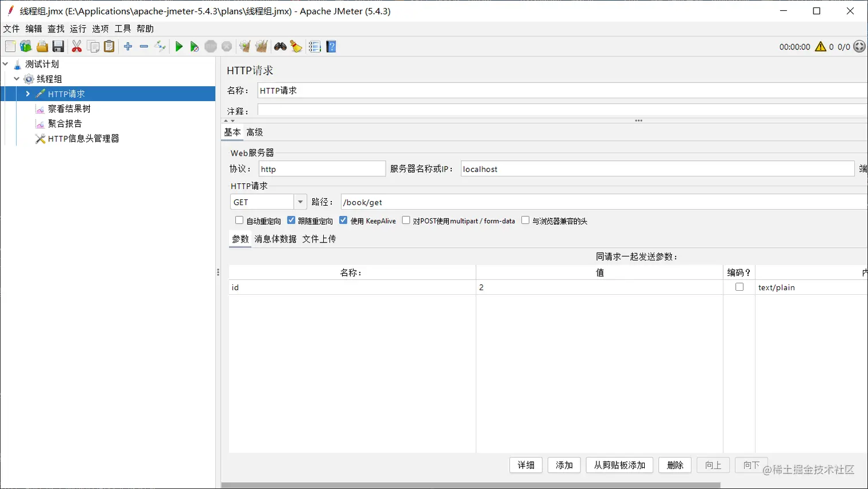This screenshot has width=868, height=489.
Task: Click the 路径 field containing /book/get
Action: pos(604,202)
